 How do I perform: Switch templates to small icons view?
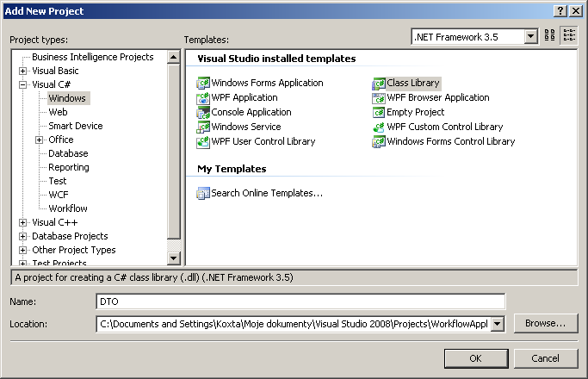[x=569, y=35]
